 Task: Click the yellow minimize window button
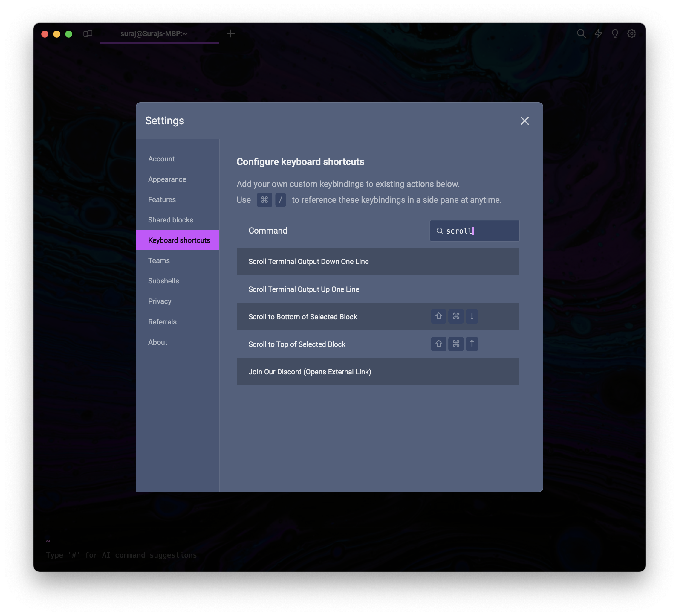[x=57, y=34]
